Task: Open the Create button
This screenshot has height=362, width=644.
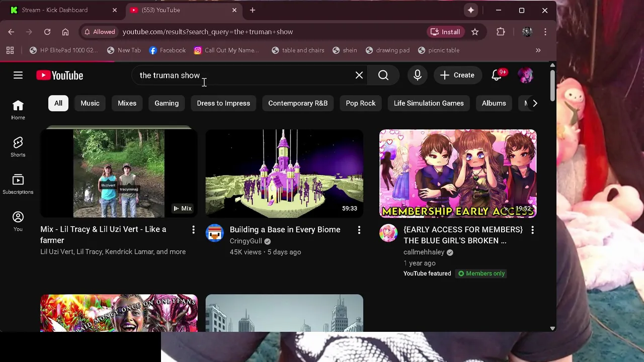Action: click(457, 75)
